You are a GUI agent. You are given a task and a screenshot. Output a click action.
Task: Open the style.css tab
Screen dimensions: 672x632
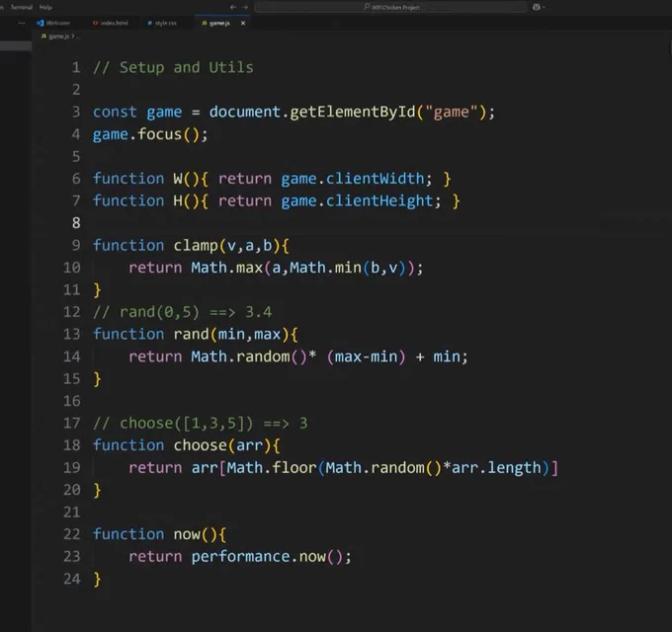click(x=164, y=22)
